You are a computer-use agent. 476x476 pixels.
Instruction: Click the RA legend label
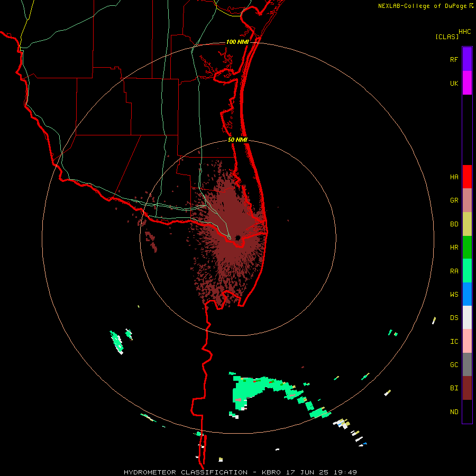pyautogui.click(x=454, y=271)
